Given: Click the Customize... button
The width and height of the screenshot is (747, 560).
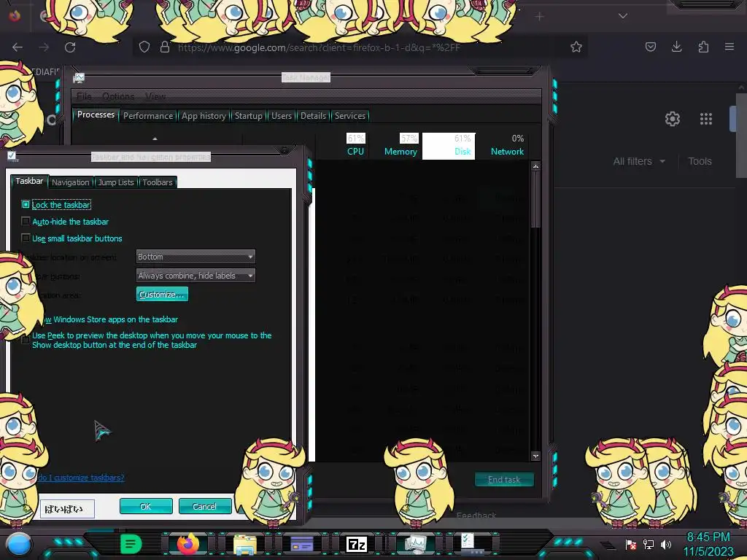Looking at the screenshot, I should [x=162, y=295].
